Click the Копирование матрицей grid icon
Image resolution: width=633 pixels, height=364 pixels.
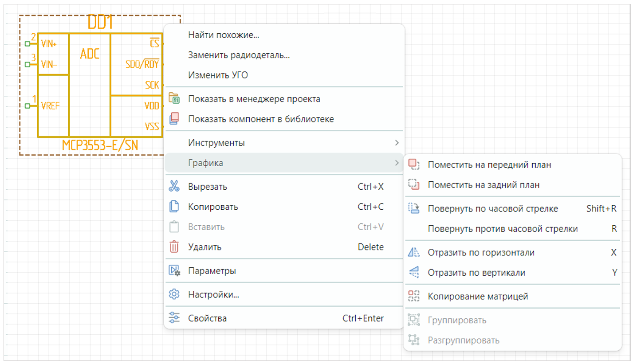tap(413, 296)
